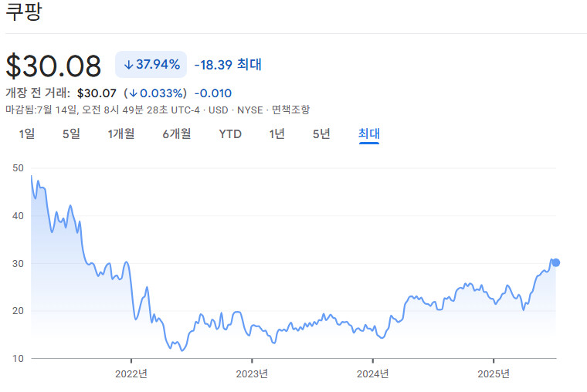Click the 2025년 axis label
The width and height of the screenshot is (587, 392).
[494, 373]
